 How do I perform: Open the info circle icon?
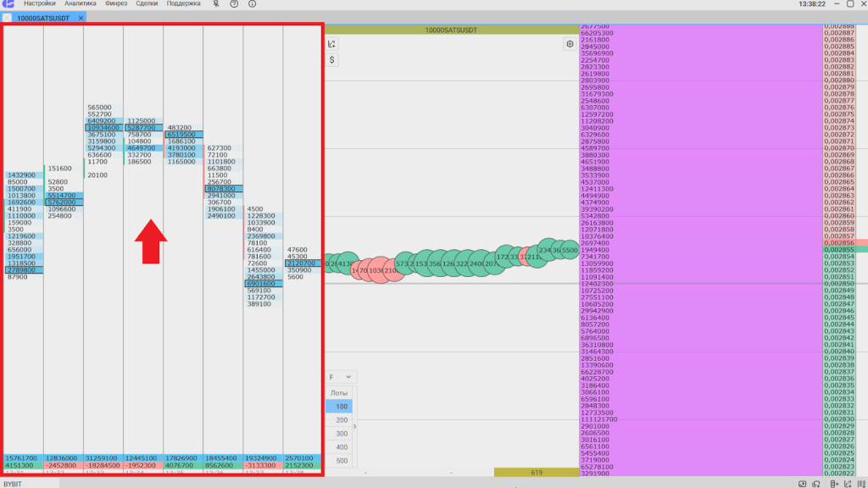pyautogui.click(x=252, y=4)
